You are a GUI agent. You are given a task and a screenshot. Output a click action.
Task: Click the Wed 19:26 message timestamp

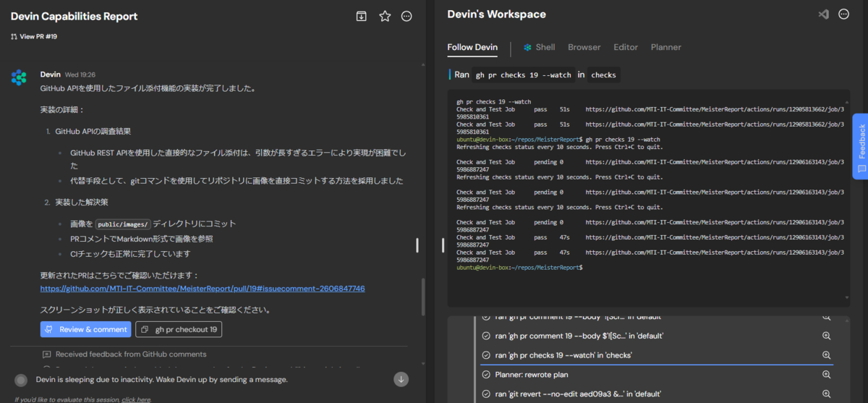(80, 75)
